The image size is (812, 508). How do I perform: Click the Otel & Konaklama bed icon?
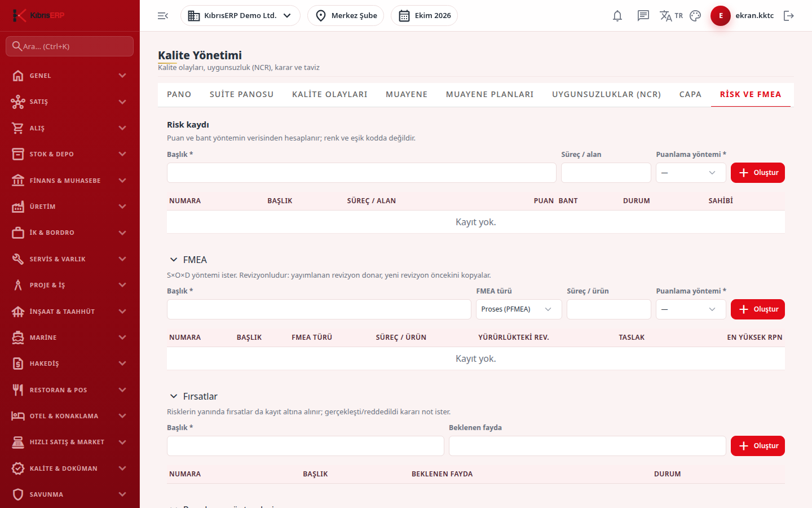tap(18, 416)
